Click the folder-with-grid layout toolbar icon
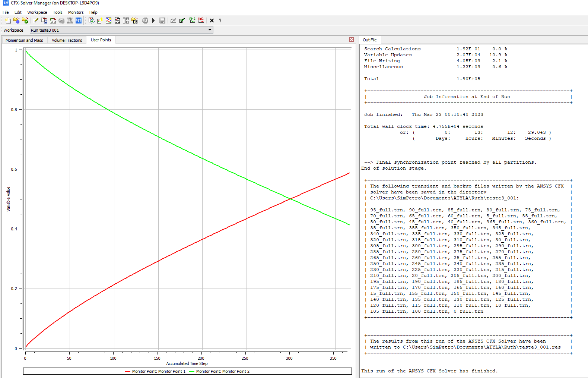The image size is (588, 378). [134, 21]
